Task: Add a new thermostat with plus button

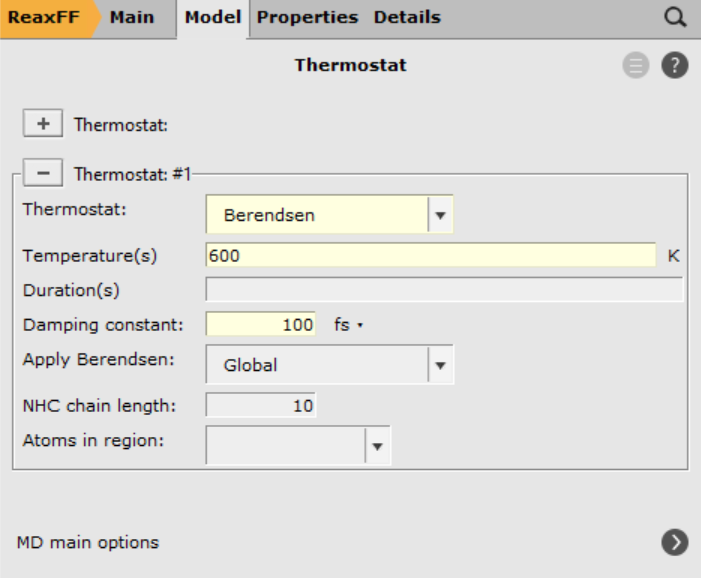Action: 43,124
